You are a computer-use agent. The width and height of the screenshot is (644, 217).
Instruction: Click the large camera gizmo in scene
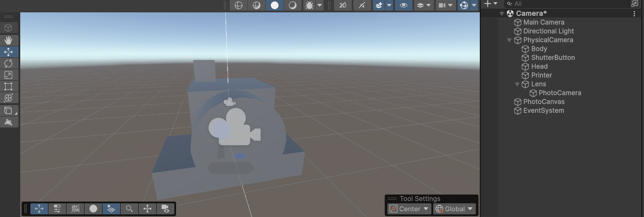[235, 127]
